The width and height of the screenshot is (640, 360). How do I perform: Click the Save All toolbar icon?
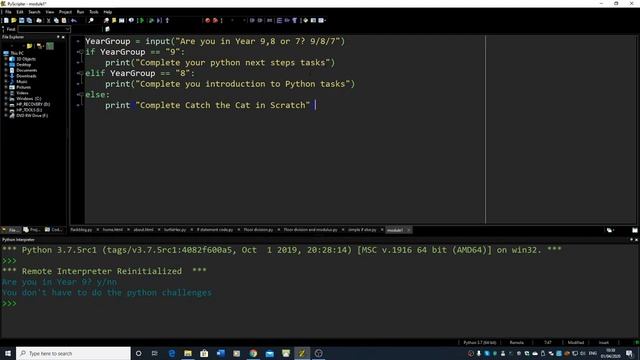[29, 20]
